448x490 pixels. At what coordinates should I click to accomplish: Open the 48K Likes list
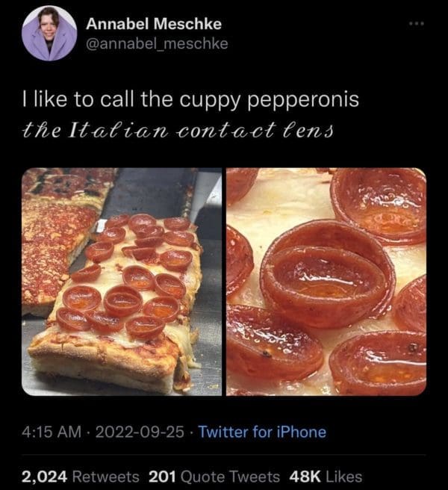click(x=325, y=477)
